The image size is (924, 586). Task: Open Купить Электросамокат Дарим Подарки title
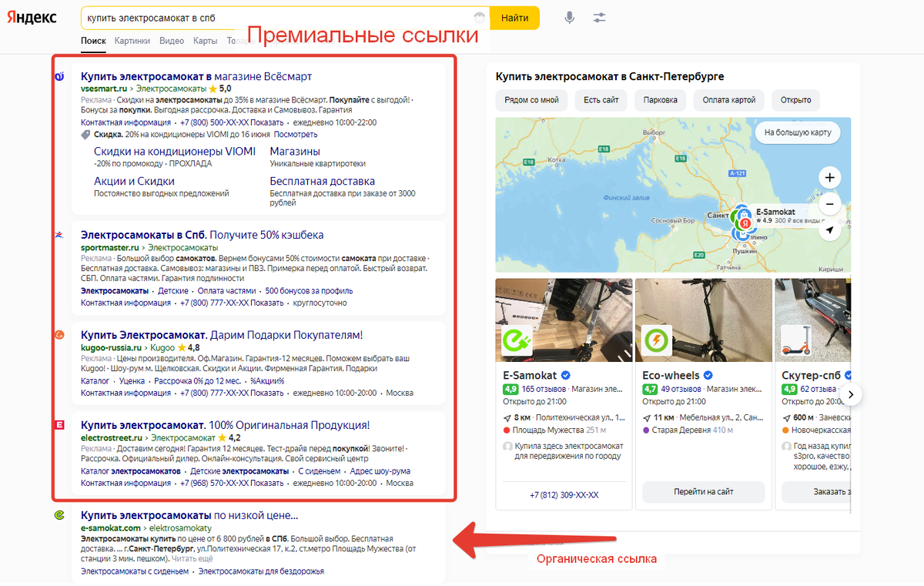[x=222, y=335]
